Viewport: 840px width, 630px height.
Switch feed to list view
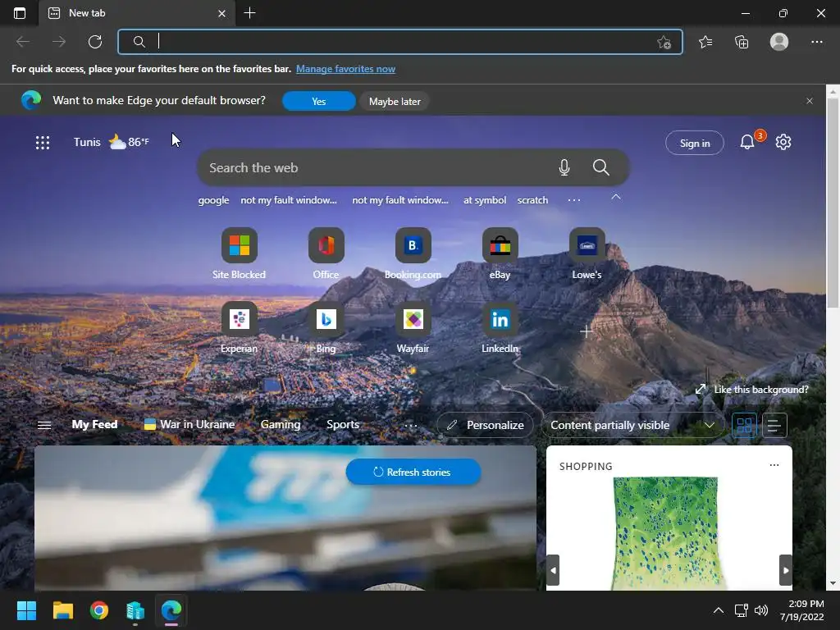[774, 426]
